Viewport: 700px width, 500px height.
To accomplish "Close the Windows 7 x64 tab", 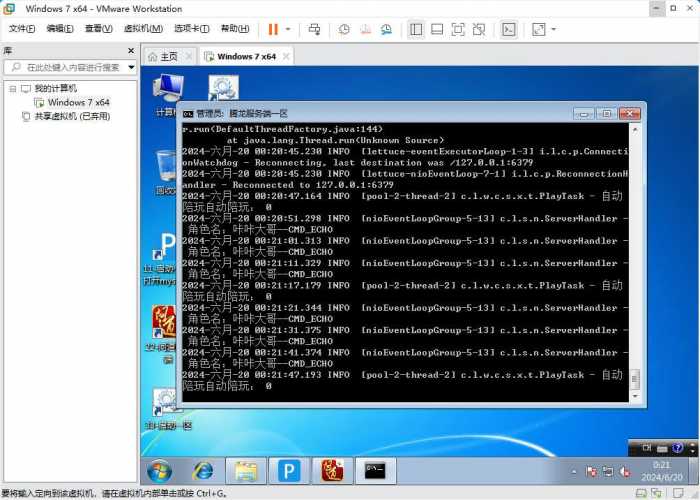I will pyautogui.click(x=286, y=57).
